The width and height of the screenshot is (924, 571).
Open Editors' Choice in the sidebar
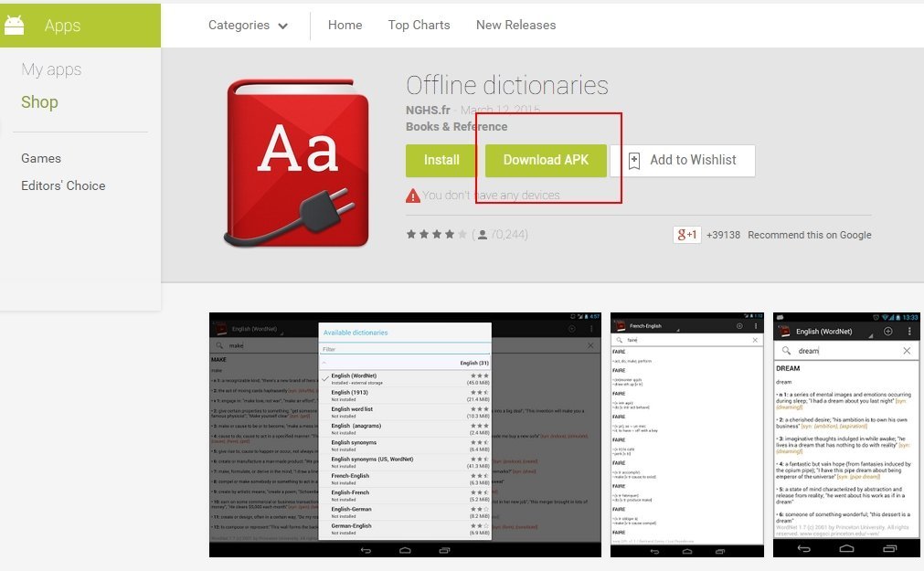click(x=64, y=185)
